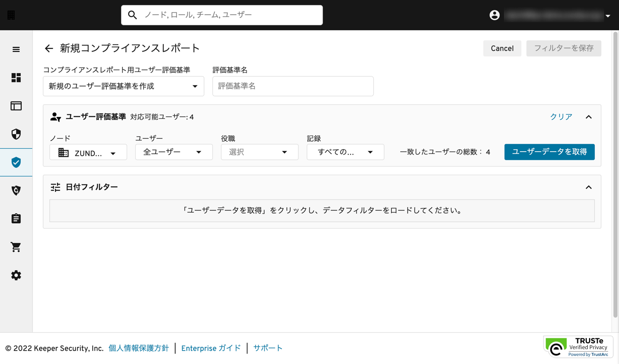
Task: Open the reporting clipboard icon
Action: (16, 218)
